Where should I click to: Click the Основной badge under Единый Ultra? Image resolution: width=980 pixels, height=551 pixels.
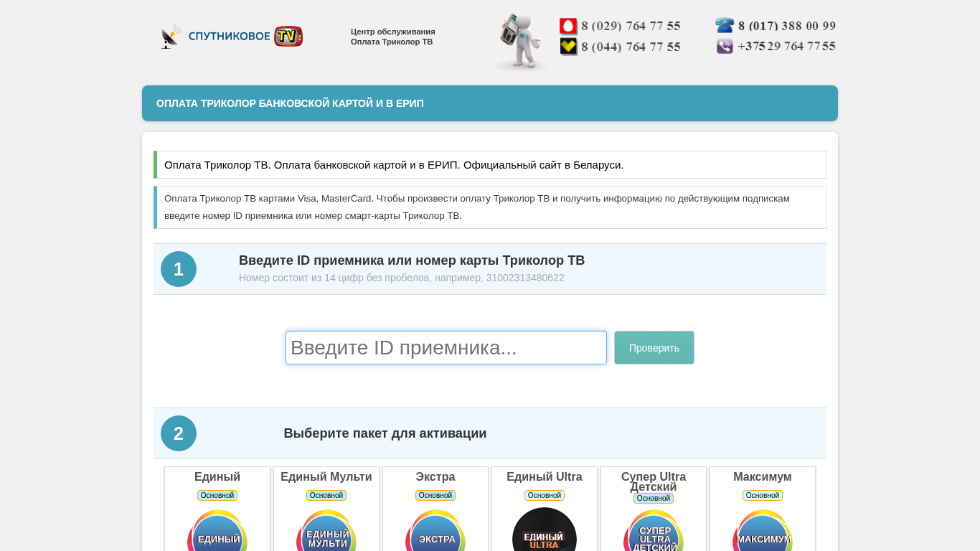[x=545, y=495]
